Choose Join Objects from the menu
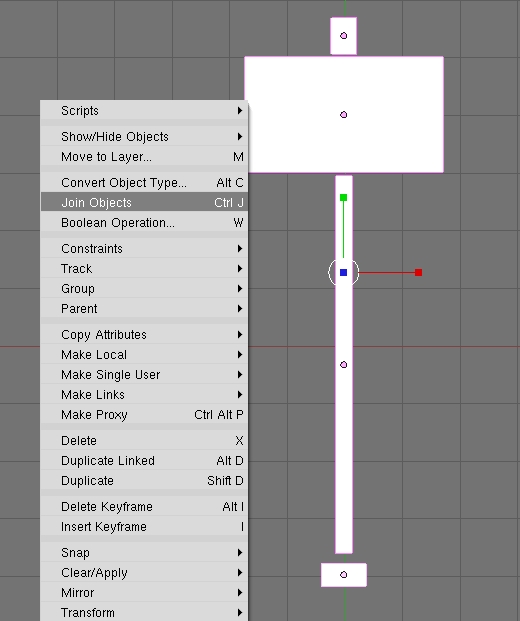 coord(144,202)
